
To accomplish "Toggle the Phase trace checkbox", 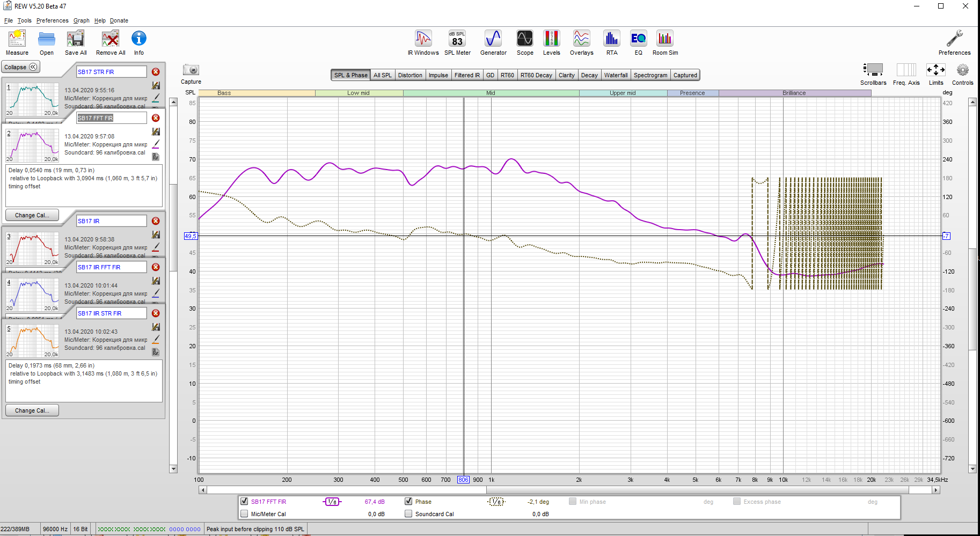I will coord(408,501).
